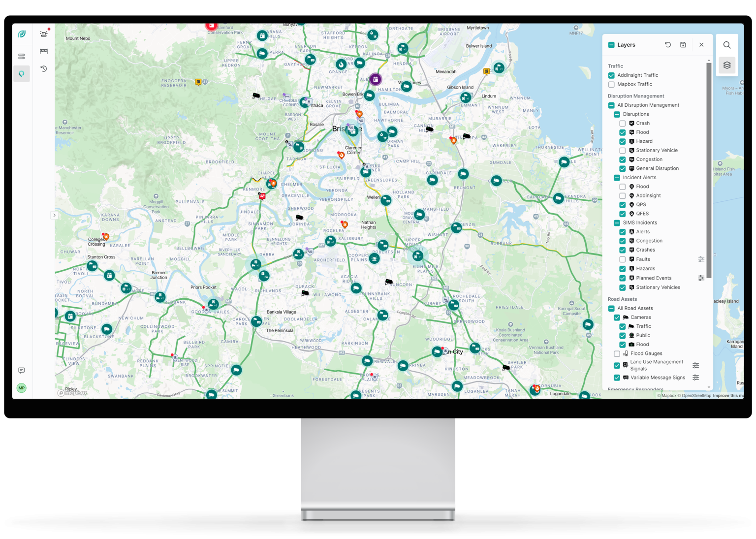The image size is (756, 539).
Task: Open filter settings for Planned Events
Action: click(x=701, y=278)
